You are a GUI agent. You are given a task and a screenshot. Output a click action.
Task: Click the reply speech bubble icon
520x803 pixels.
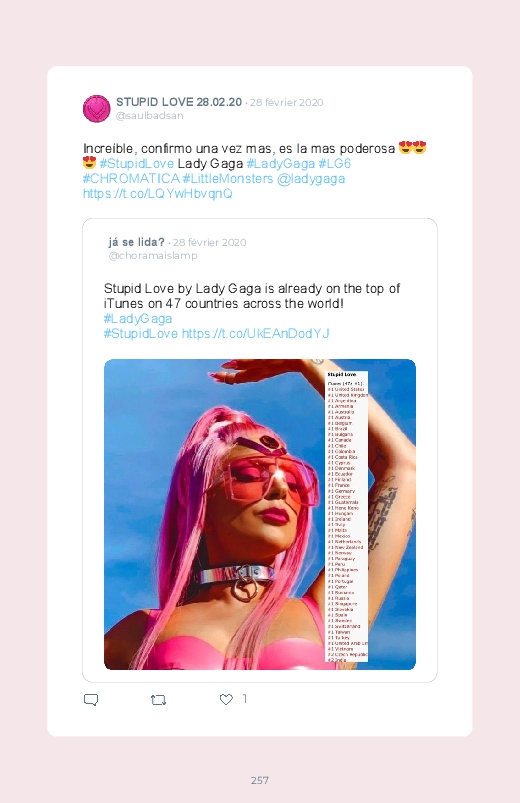click(x=91, y=700)
